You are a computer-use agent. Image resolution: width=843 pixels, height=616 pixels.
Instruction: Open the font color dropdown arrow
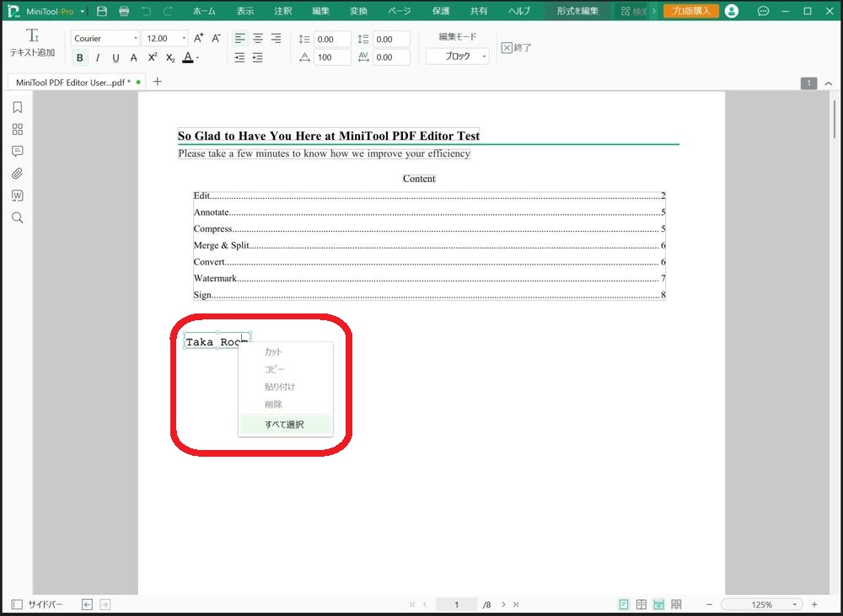pyautogui.click(x=197, y=58)
